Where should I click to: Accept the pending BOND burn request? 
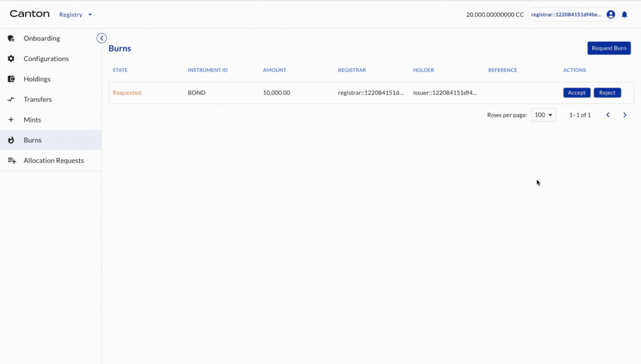[x=576, y=92]
